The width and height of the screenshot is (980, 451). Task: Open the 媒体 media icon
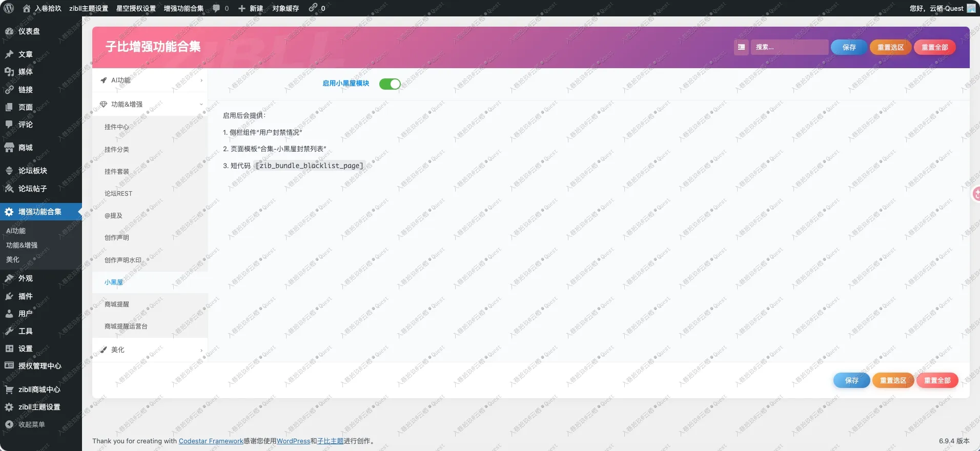(9, 72)
